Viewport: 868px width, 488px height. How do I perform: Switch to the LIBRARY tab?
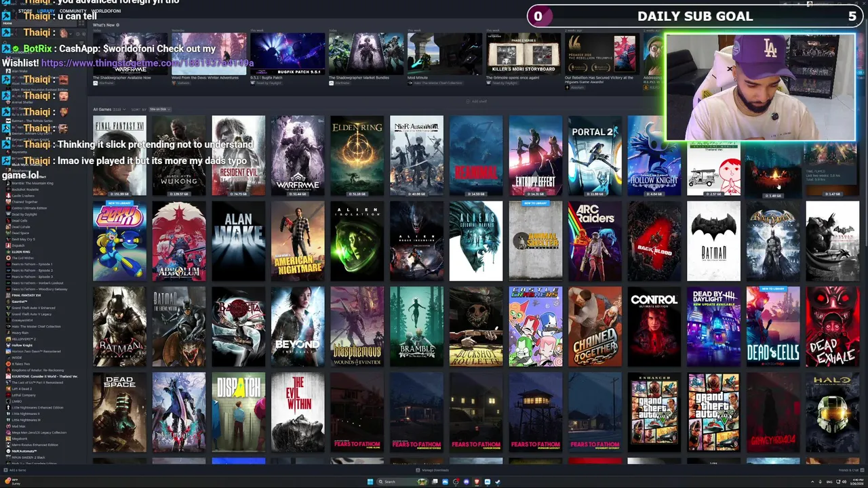[46, 11]
